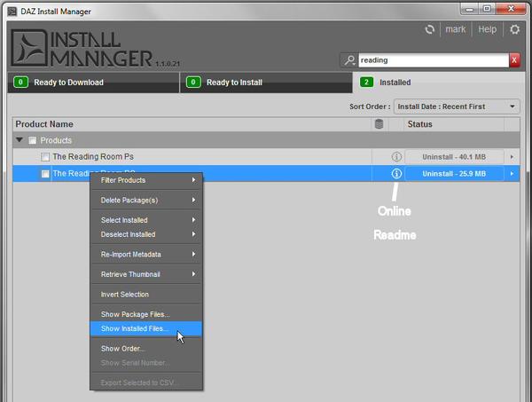This screenshot has width=532, height=402.
Task: Choose Show Package Files menu entry
Action: point(146,314)
